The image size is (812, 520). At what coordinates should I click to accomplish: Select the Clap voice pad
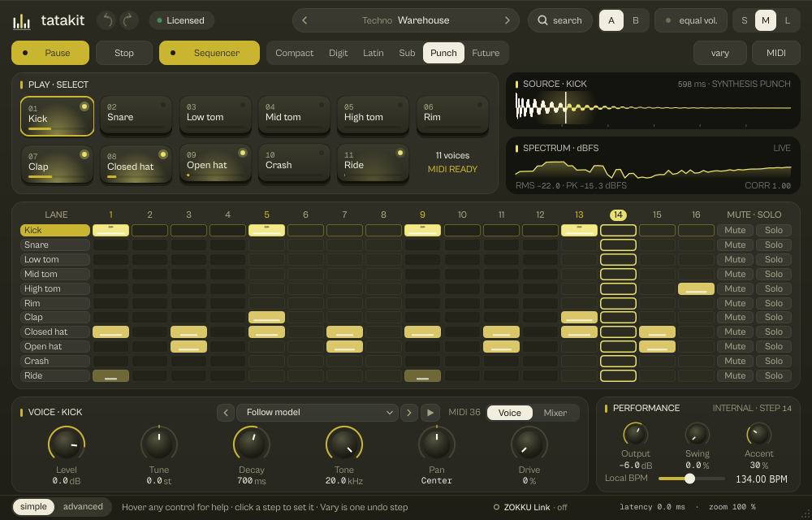click(x=57, y=164)
